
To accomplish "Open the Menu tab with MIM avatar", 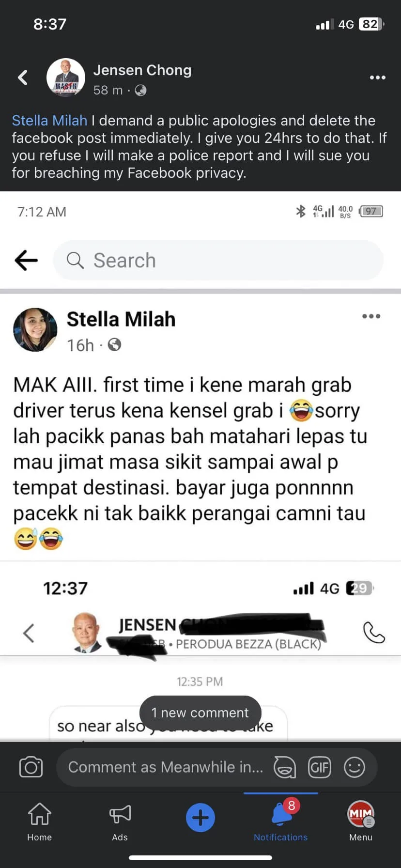I will (361, 822).
